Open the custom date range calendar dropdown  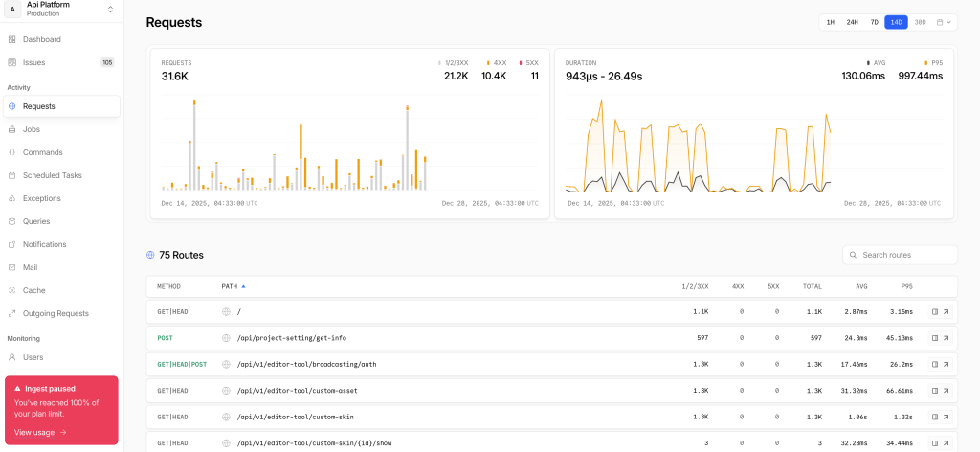[x=945, y=22]
